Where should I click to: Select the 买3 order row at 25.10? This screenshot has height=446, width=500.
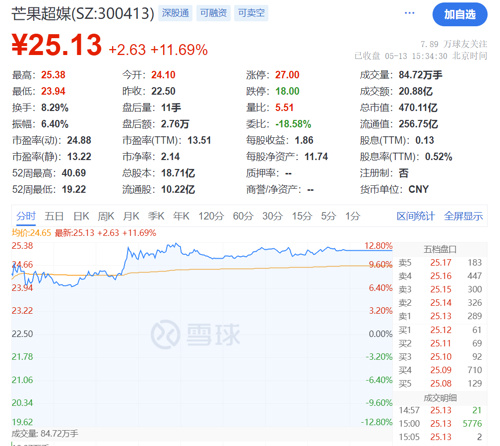(440, 357)
